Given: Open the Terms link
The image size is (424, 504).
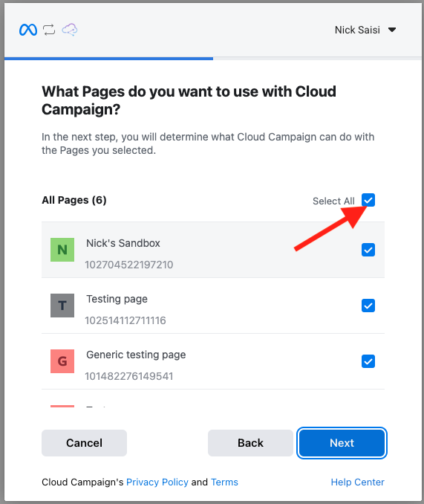Looking at the screenshot, I should (224, 482).
